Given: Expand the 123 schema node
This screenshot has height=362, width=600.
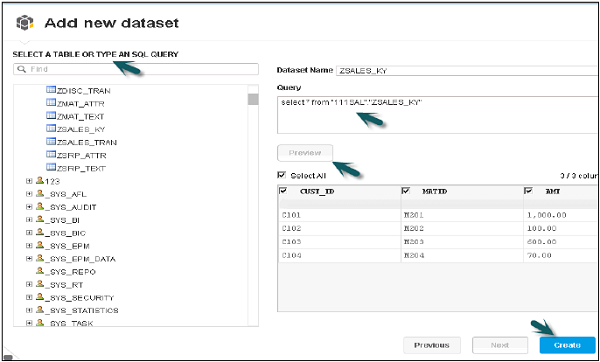Looking at the screenshot, I should tap(29, 181).
